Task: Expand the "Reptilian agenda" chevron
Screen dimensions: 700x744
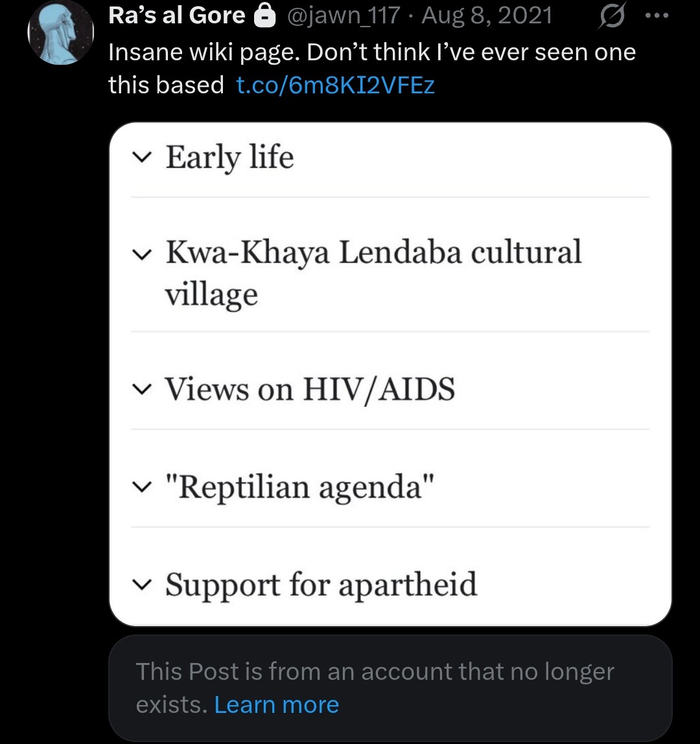Action: (141, 487)
